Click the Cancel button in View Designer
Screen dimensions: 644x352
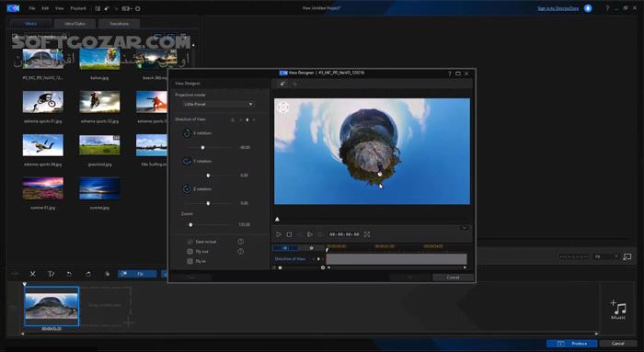pos(453,278)
